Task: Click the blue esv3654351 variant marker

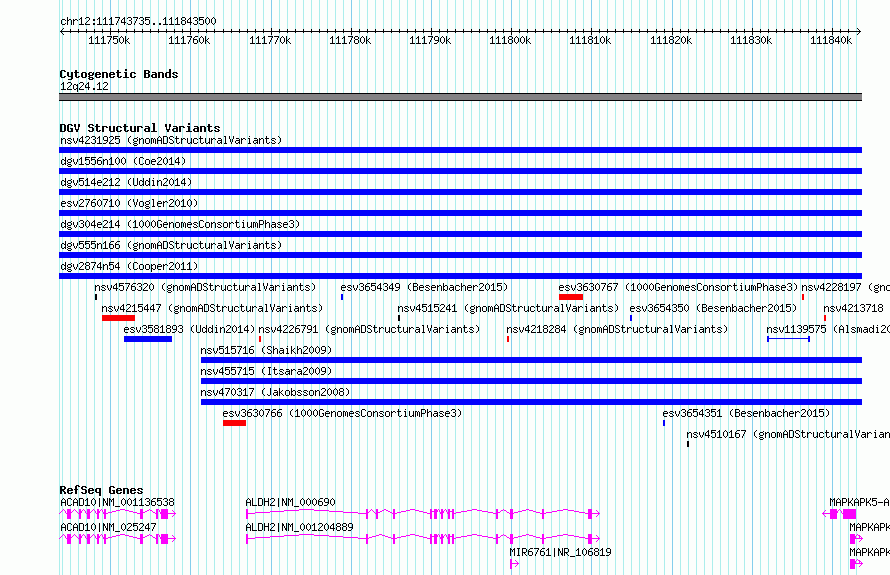Action: coord(664,423)
